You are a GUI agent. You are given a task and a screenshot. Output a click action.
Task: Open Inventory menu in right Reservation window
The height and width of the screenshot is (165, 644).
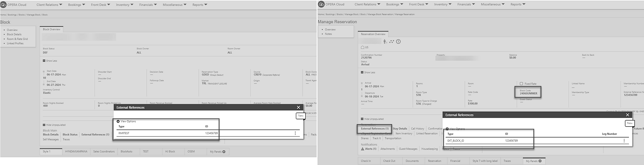click(442, 5)
